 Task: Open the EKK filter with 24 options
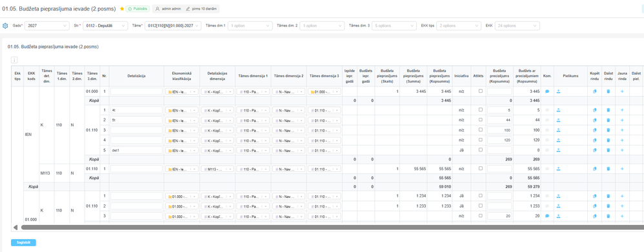pos(518,25)
